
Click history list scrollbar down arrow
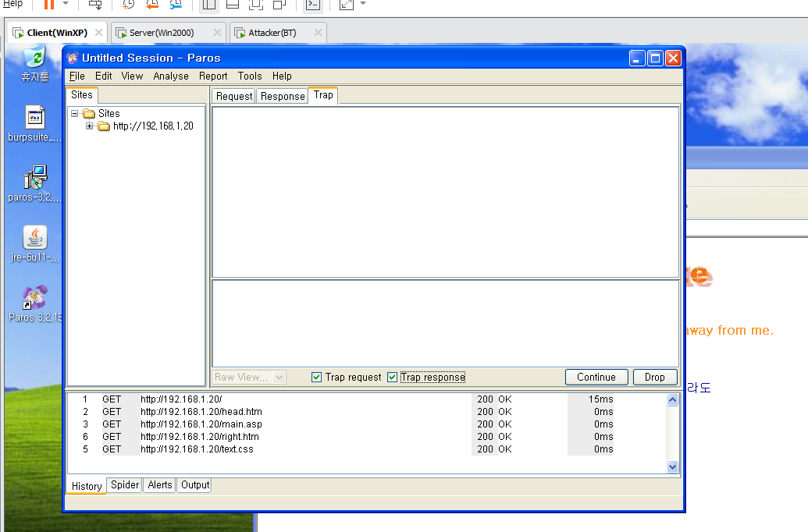672,466
